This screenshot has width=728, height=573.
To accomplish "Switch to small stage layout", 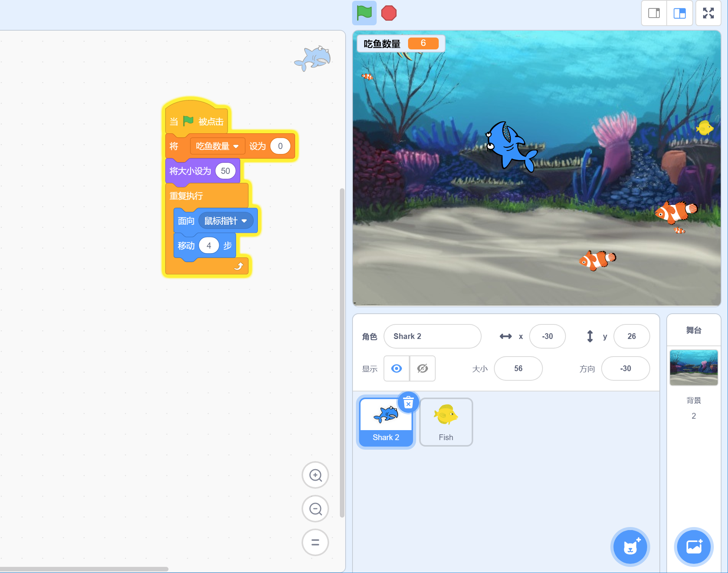I will tap(654, 13).
